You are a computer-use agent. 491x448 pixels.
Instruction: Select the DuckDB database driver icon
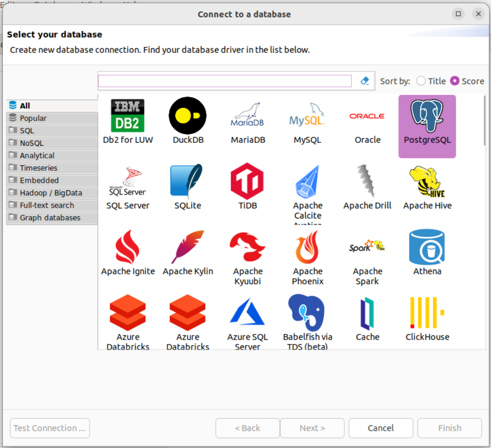tap(187, 116)
